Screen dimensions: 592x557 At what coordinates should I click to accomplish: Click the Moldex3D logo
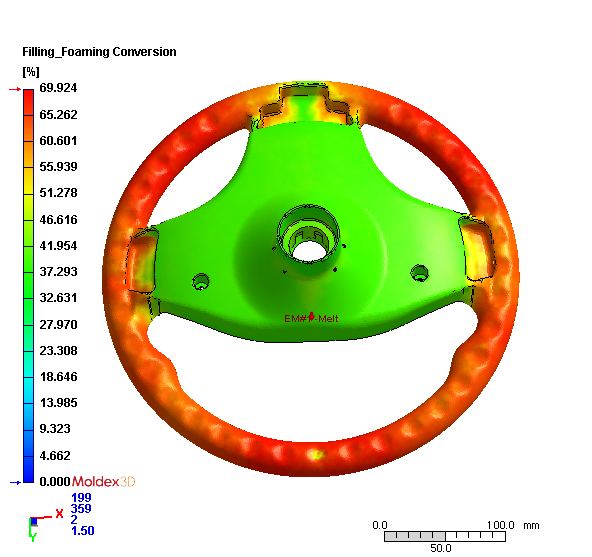(103, 481)
